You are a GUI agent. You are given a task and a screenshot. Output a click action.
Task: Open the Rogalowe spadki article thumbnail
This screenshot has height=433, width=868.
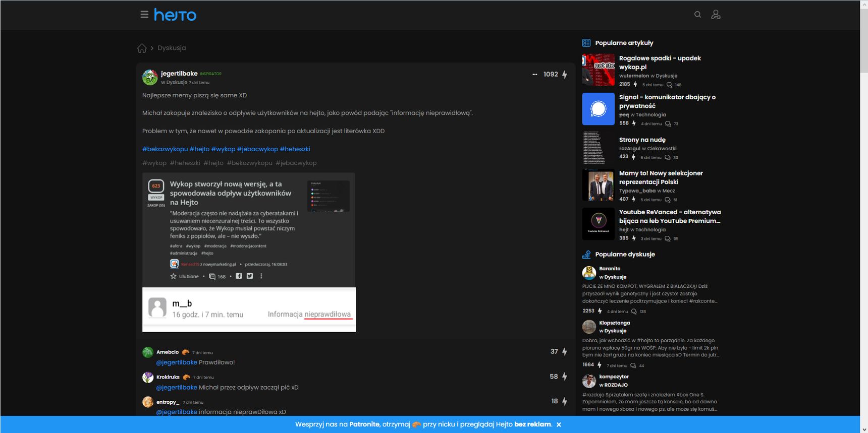click(x=599, y=70)
